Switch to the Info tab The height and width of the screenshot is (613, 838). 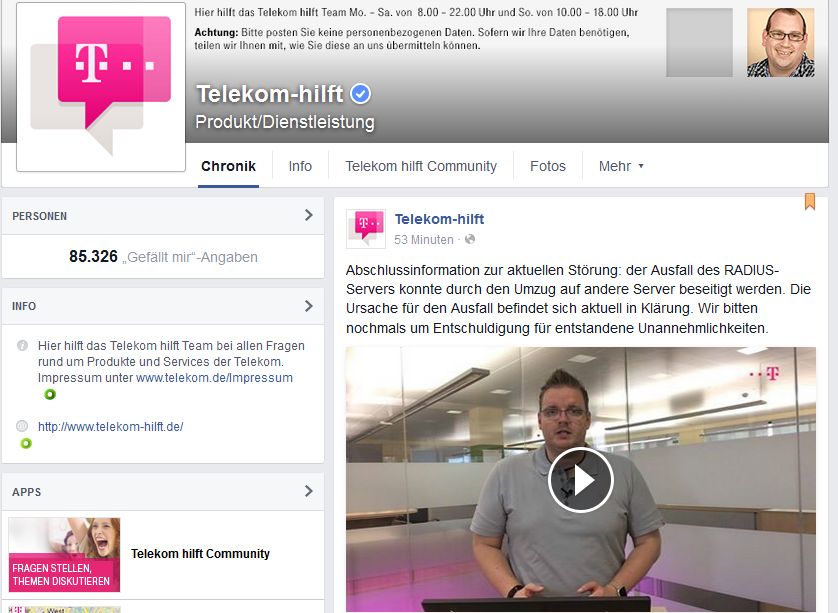coord(300,166)
